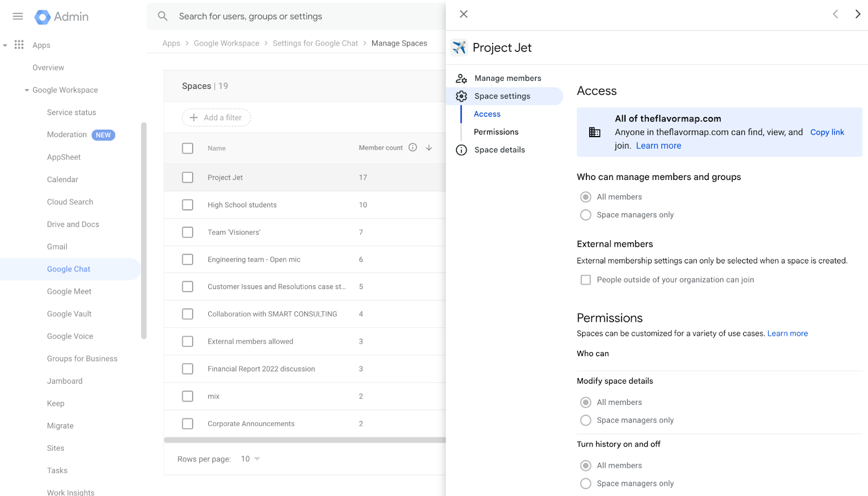Click the search magnifier icon

(163, 16)
